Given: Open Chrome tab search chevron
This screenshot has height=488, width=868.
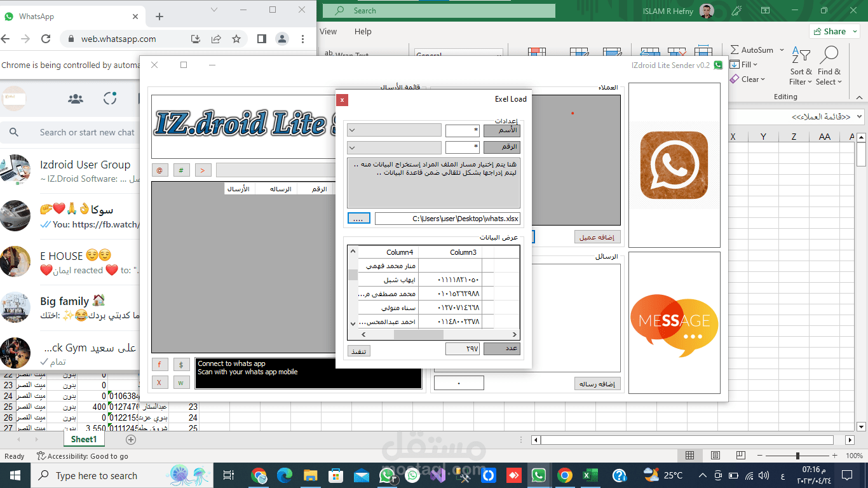Looking at the screenshot, I should pyautogui.click(x=214, y=10).
